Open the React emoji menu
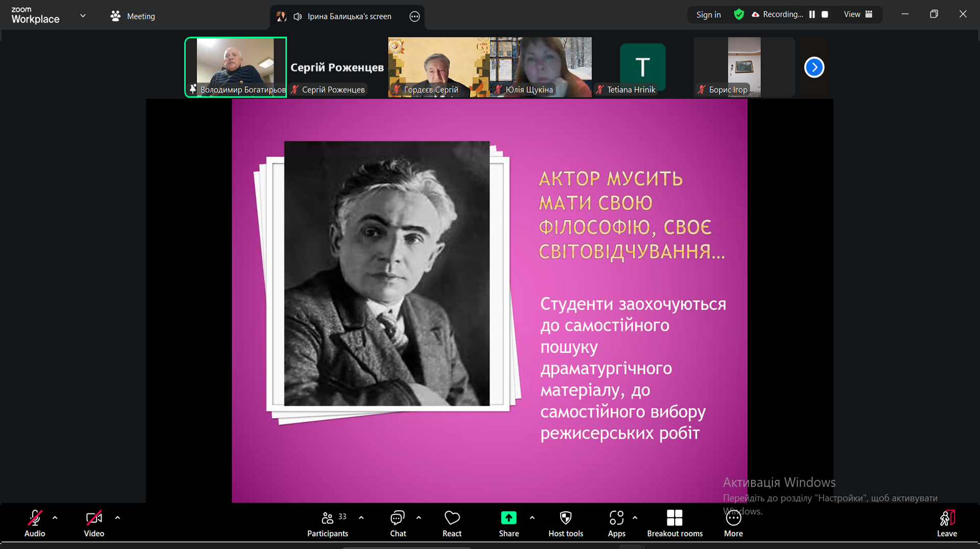The image size is (980, 549). 451,523
